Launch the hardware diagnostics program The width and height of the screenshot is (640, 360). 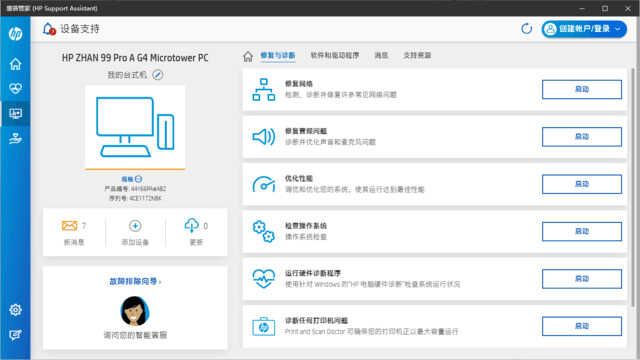[582, 279]
